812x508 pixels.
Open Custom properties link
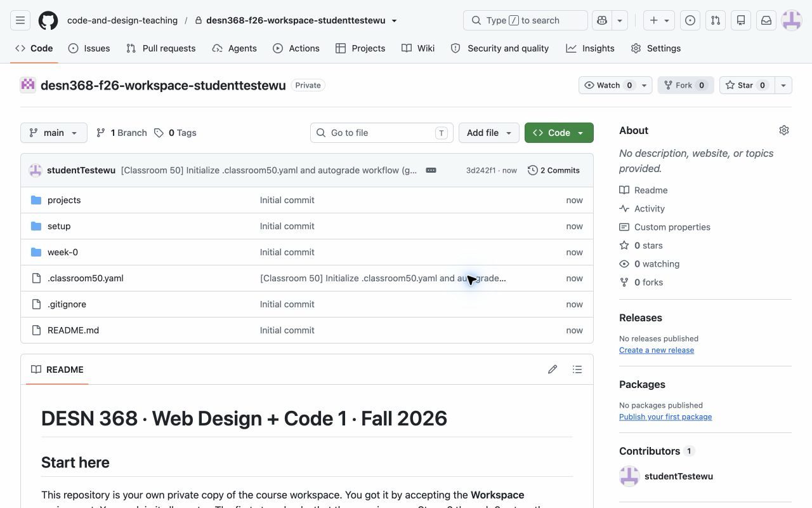tap(665, 227)
